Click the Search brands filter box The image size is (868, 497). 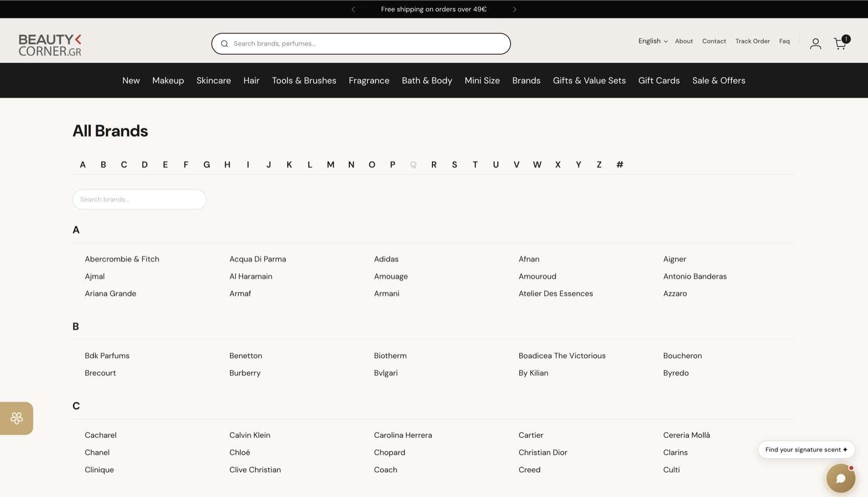(139, 199)
